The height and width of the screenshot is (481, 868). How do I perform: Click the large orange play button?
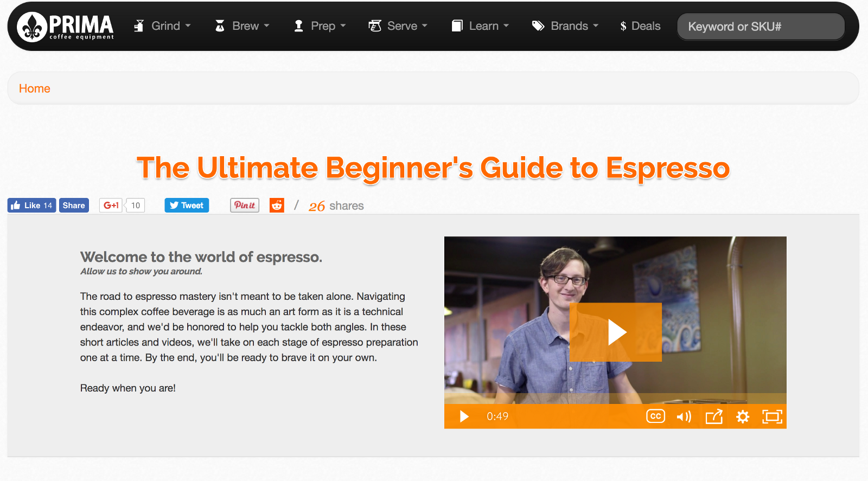tap(616, 332)
